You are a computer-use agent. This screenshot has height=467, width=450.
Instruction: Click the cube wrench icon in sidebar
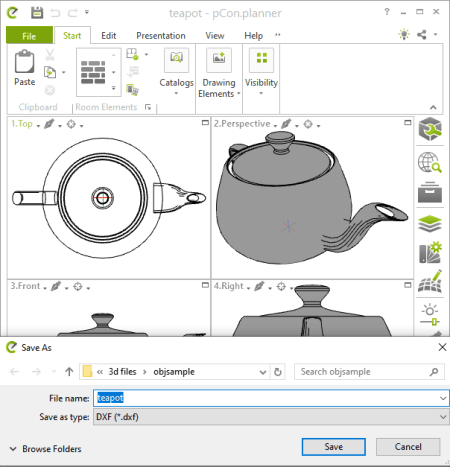(x=430, y=129)
